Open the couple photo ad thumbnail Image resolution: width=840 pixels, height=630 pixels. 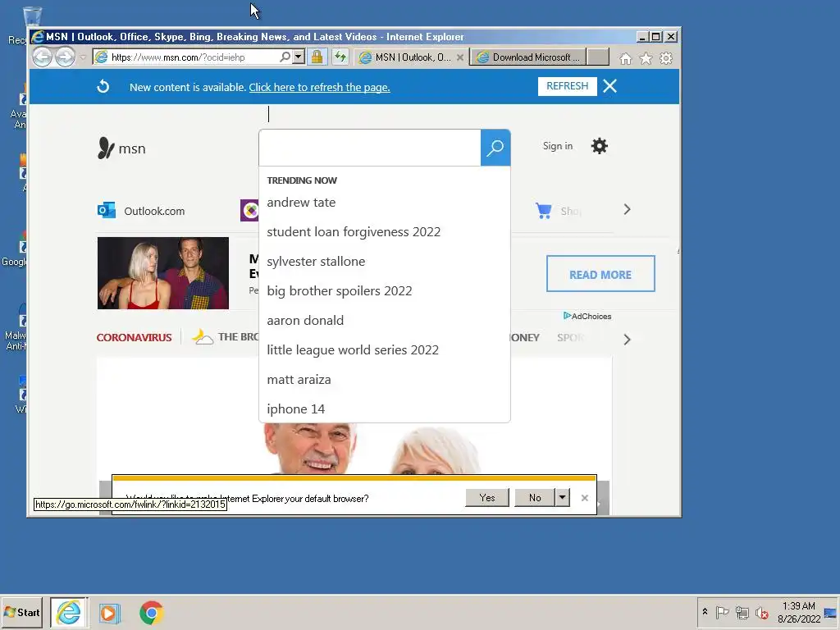pyautogui.click(x=163, y=273)
